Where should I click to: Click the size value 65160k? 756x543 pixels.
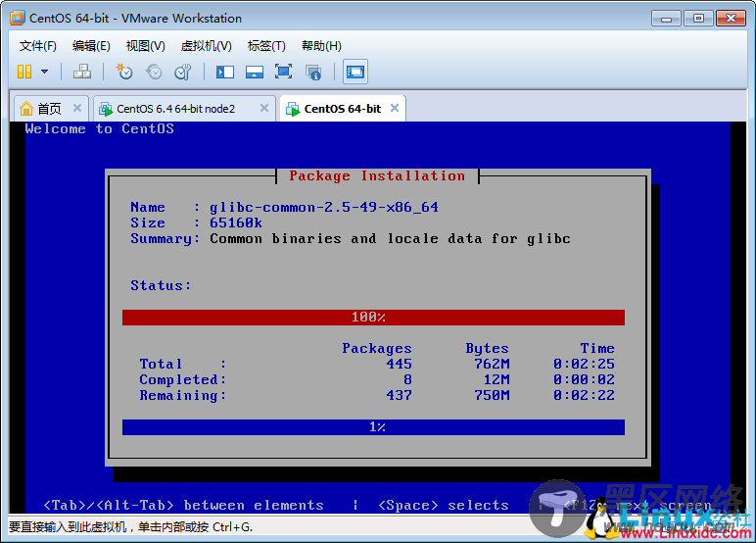point(236,223)
